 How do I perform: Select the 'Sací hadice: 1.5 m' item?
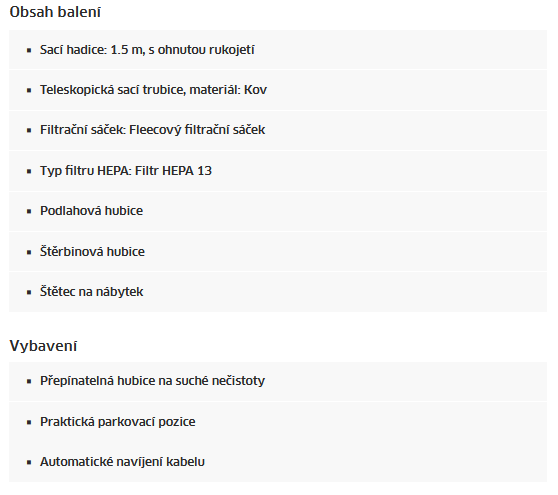tap(278, 49)
